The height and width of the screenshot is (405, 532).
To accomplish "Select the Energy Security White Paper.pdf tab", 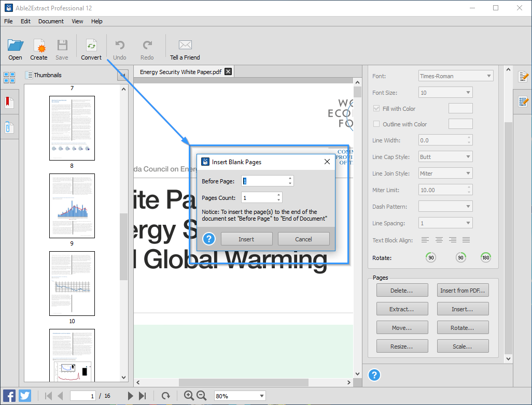I will pyautogui.click(x=180, y=72).
